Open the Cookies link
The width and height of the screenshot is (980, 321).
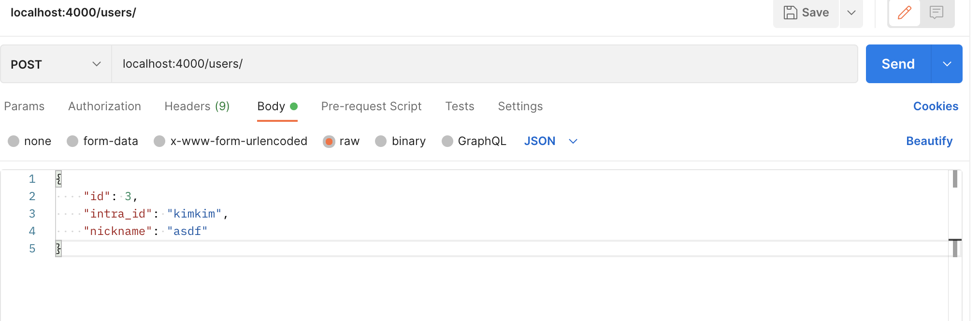[935, 106]
